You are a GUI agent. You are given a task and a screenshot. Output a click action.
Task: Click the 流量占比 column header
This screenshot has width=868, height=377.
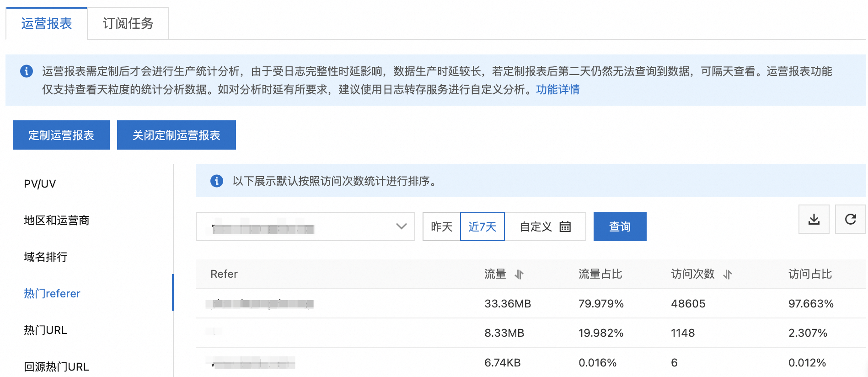coord(600,274)
